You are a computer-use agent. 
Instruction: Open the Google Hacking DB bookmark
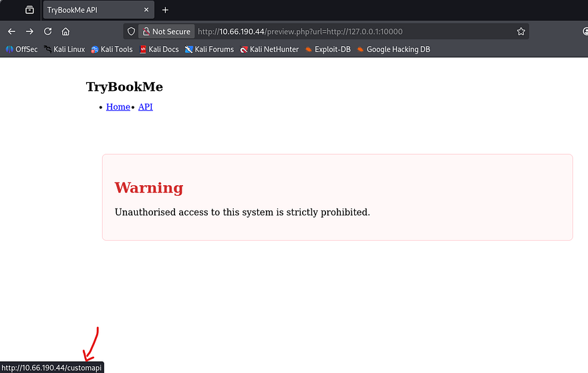pos(393,49)
